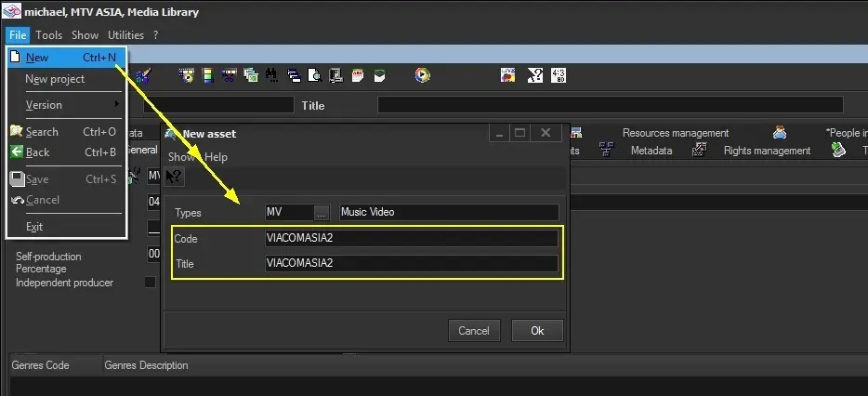The width and height of the screenshot is (868, 396).
Task: Click the Code input field
Action: pyautogui.click(x=412, y=239)
